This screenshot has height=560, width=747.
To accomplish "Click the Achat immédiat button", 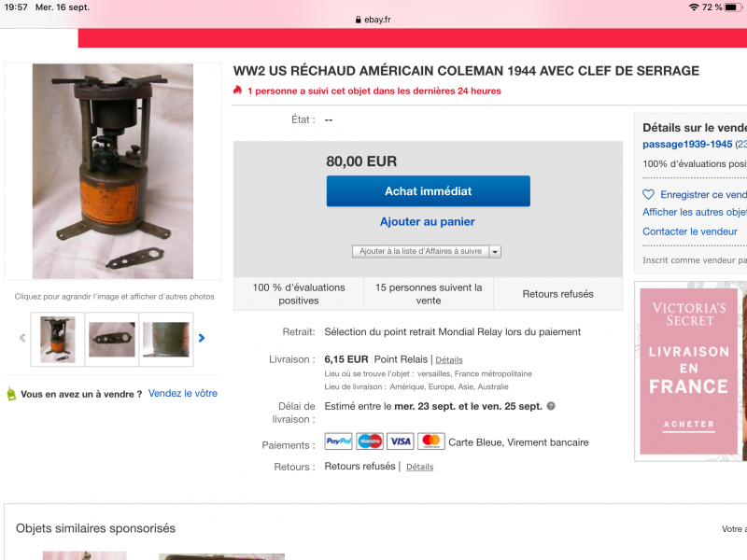I will (x=429, y=191).
